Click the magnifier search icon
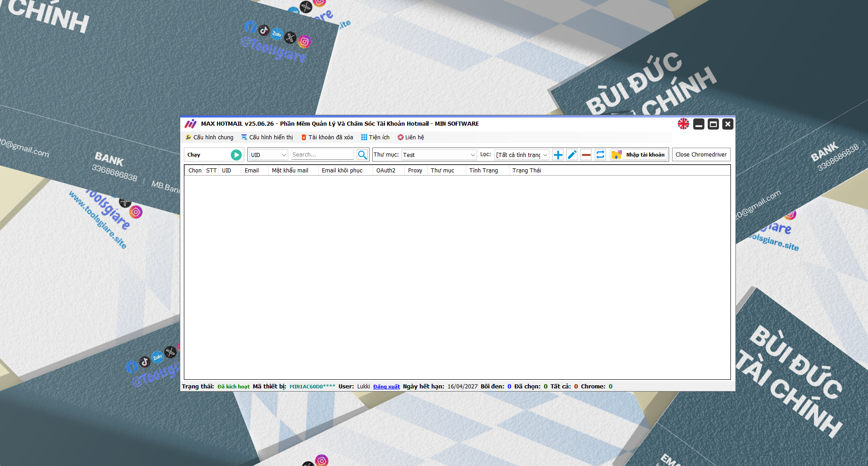The width and height of the screenshot is (868, 466). 362,155
